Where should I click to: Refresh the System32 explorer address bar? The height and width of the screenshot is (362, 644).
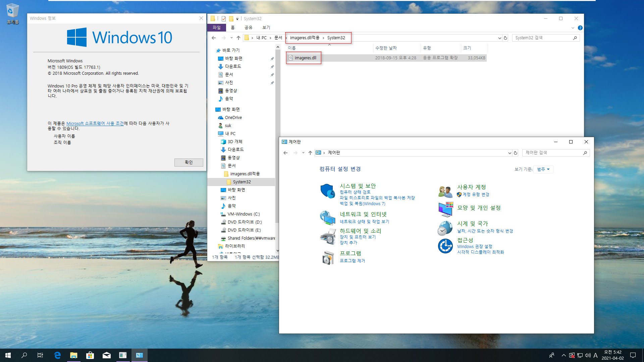coord(505,38)
